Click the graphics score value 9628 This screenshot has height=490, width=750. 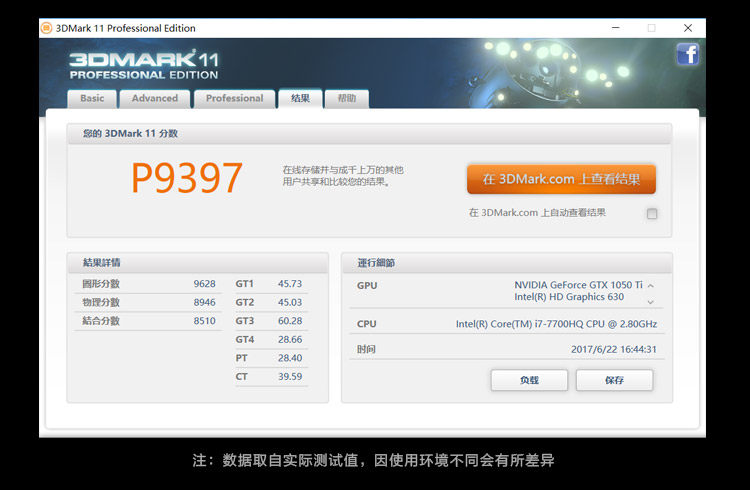tap(204, 284)
